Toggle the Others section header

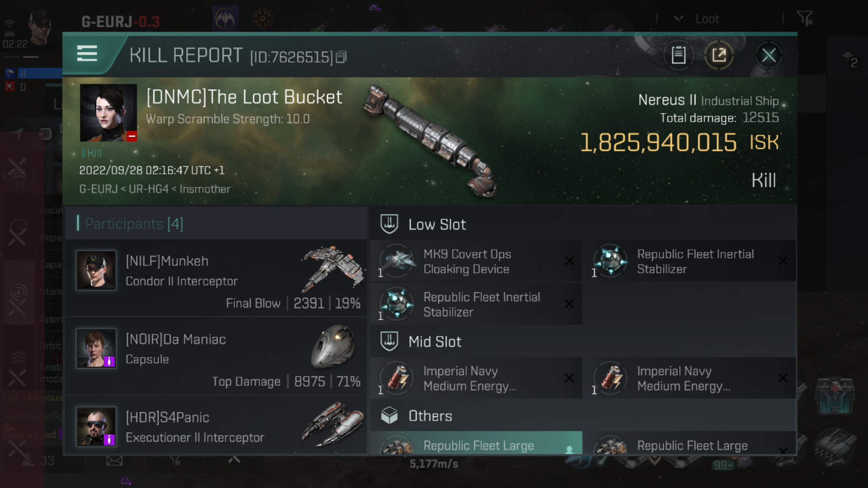pyautogui.click(x=430, y=416)
